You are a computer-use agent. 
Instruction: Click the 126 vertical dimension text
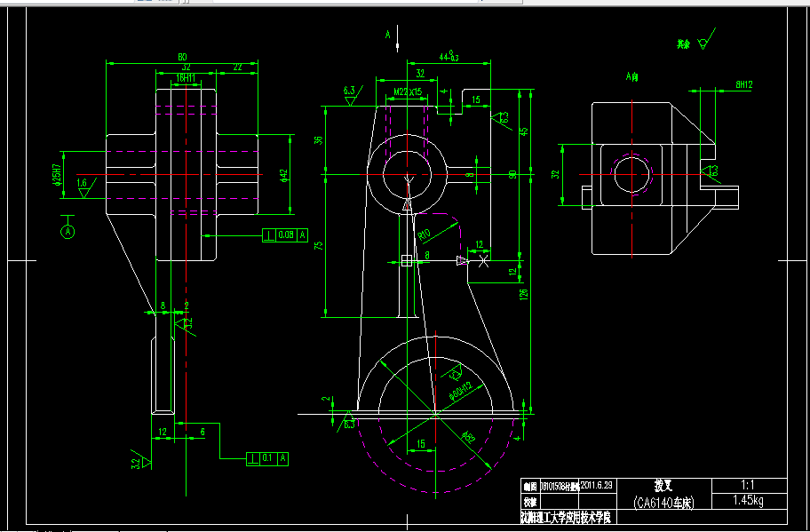coord(524,294)
